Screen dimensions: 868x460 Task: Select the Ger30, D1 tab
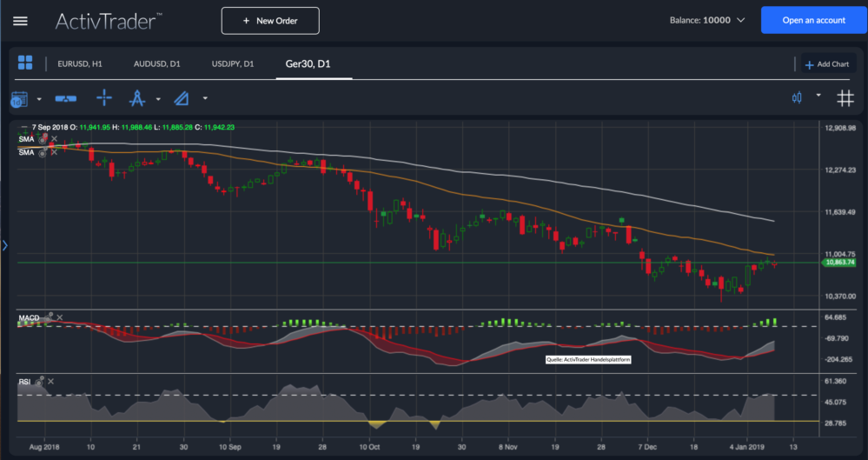coord(308,64)
